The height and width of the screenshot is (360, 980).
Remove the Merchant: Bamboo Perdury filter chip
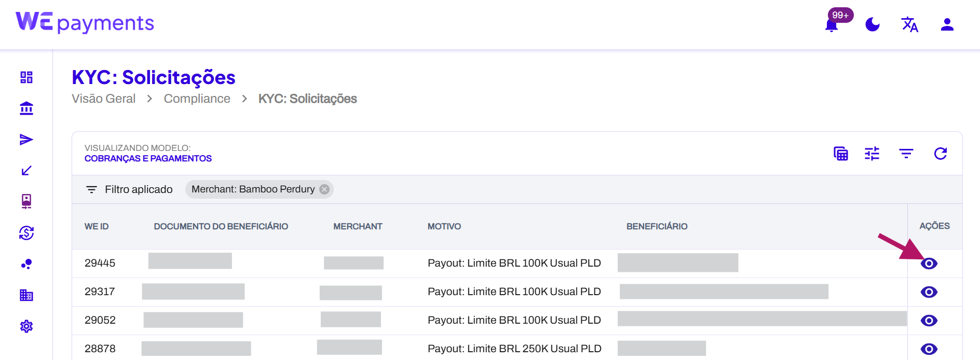pos(324,189)
